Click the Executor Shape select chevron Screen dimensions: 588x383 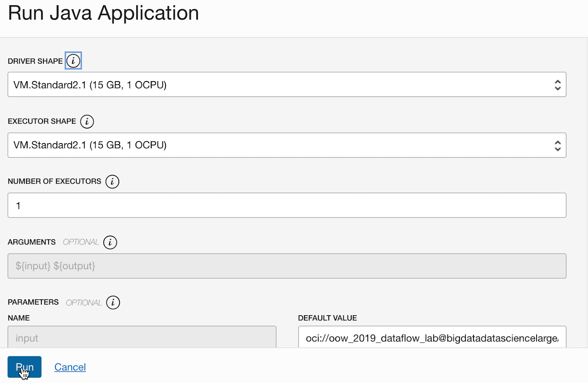tap(558, 145)
